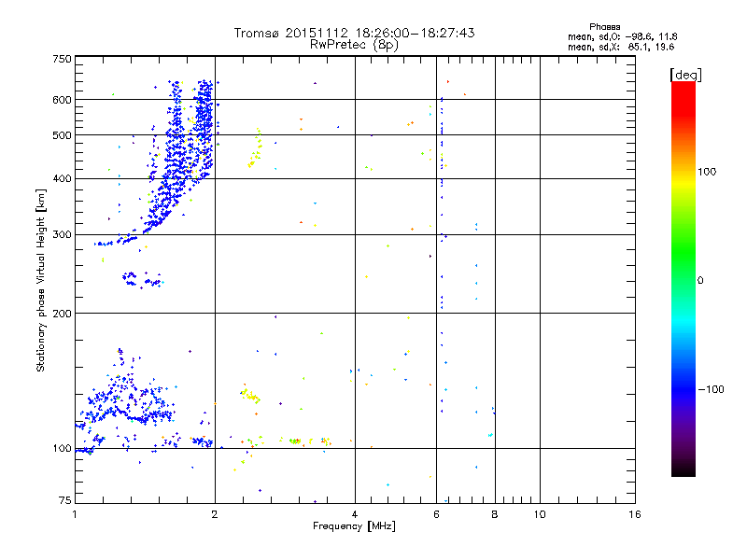This screenshot has height=560, width=747.
Task: Click the x-axis tick label '1'
Action: pyautogui.click(x=75, y=514)
